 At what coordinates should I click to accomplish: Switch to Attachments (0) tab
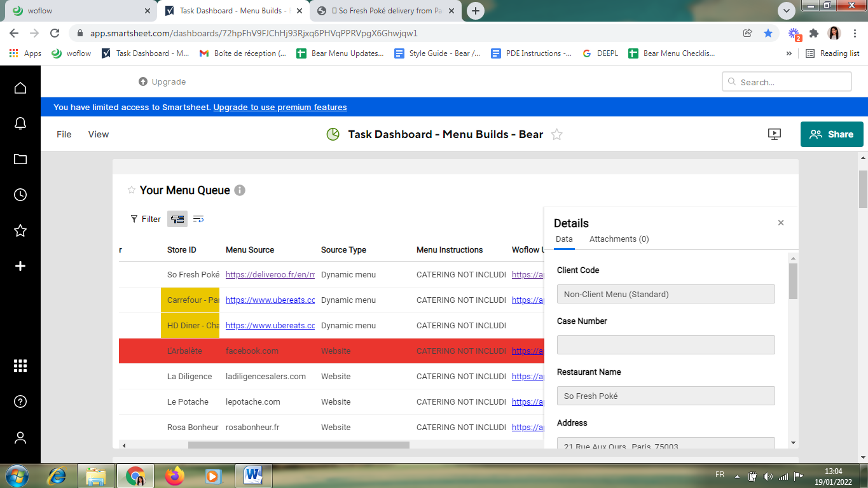pyautogui.click(x=619, y=239)
